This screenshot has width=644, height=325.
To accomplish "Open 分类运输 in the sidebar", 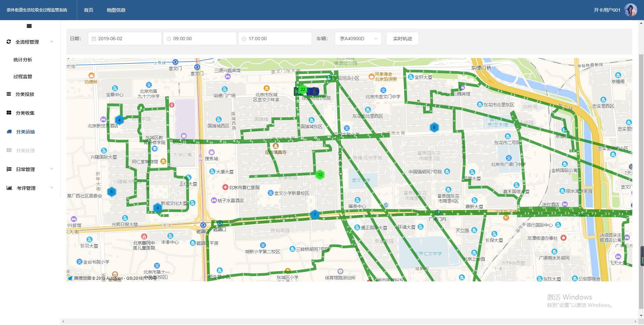I will pyautogui.click(x=25, y=132).
